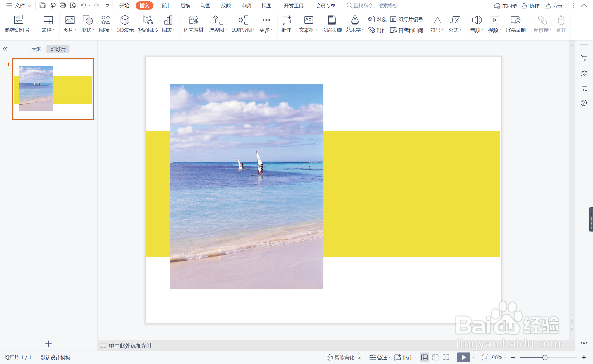This screenshot has height=364, width=593.
Task: Click the zoom slider handle
Action: click(545, 357)
